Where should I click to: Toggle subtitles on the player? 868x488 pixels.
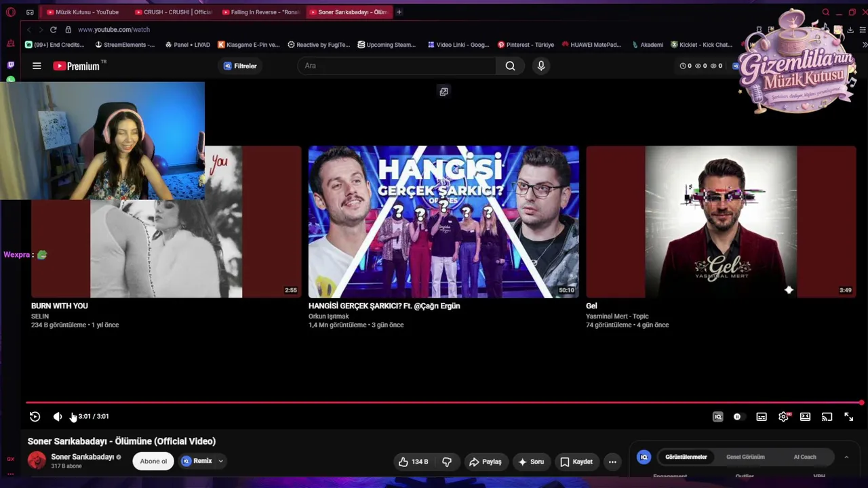762,417
